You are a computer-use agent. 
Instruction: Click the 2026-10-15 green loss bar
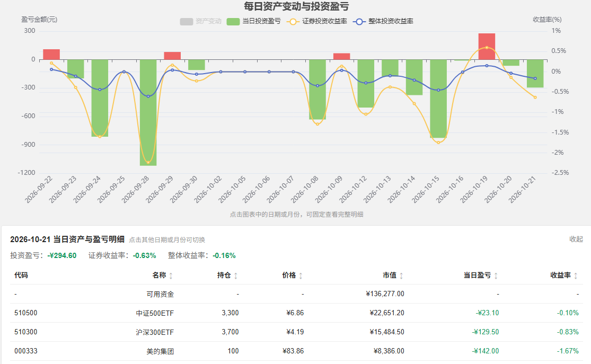[438, 99]
